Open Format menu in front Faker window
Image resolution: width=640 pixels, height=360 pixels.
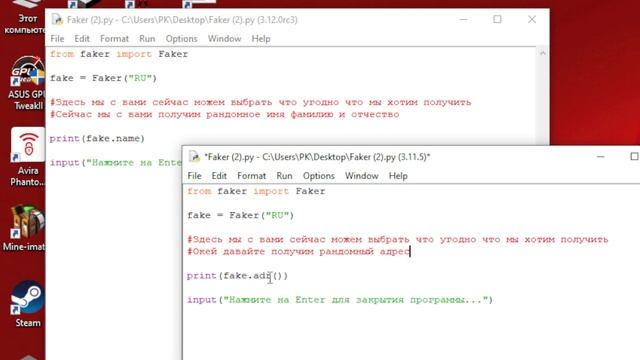[251, 176]
